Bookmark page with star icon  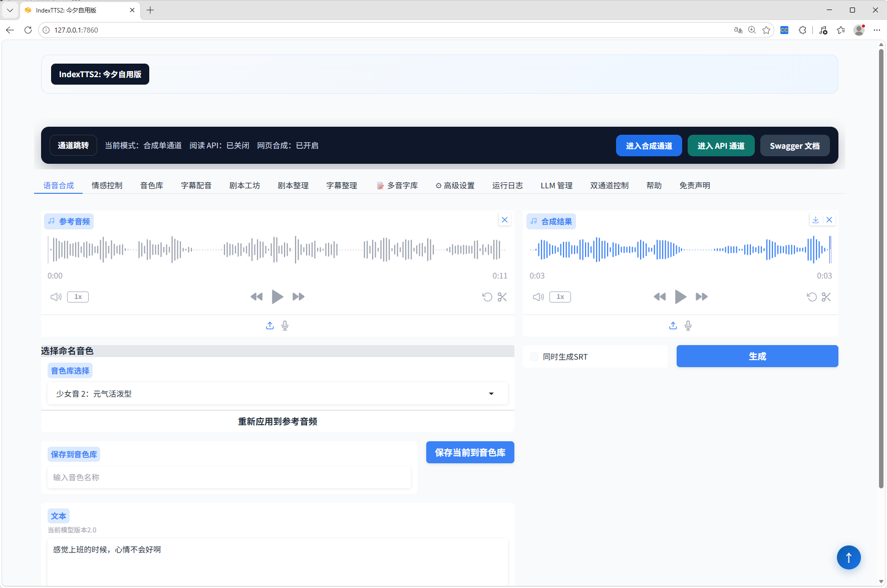click(x=766, y=30)
